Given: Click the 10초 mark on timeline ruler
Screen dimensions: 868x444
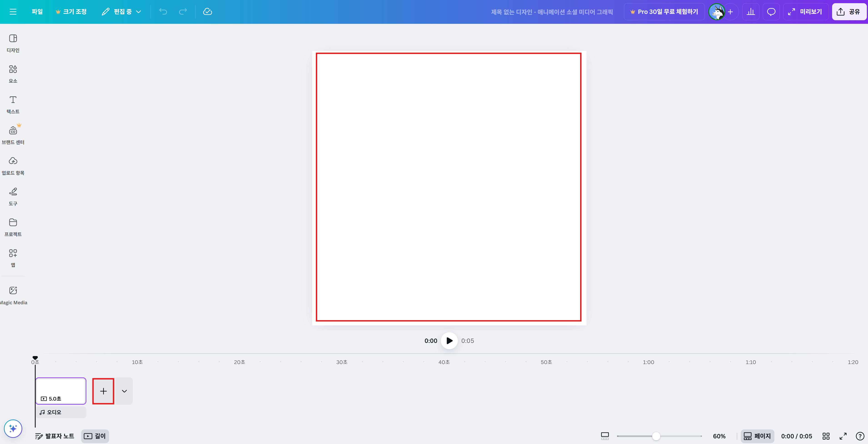Looking at the screenshot, I should click(x=137, y=362).
